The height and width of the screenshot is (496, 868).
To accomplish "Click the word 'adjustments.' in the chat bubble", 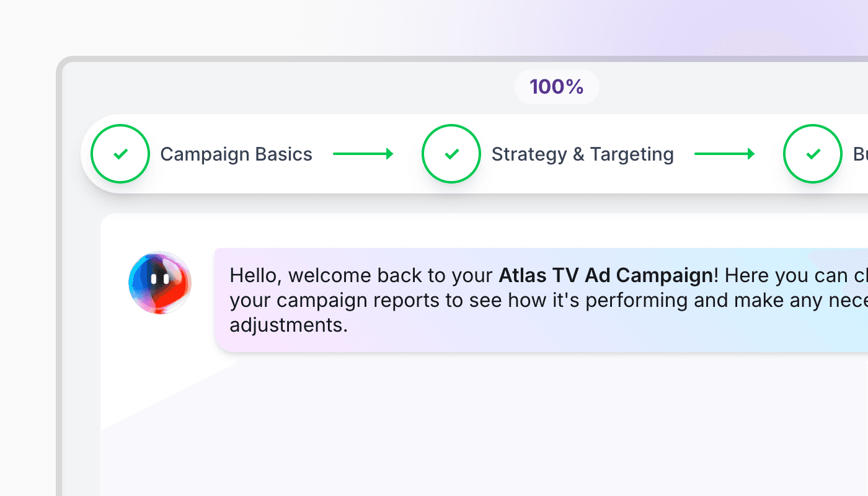I will 289,325.
